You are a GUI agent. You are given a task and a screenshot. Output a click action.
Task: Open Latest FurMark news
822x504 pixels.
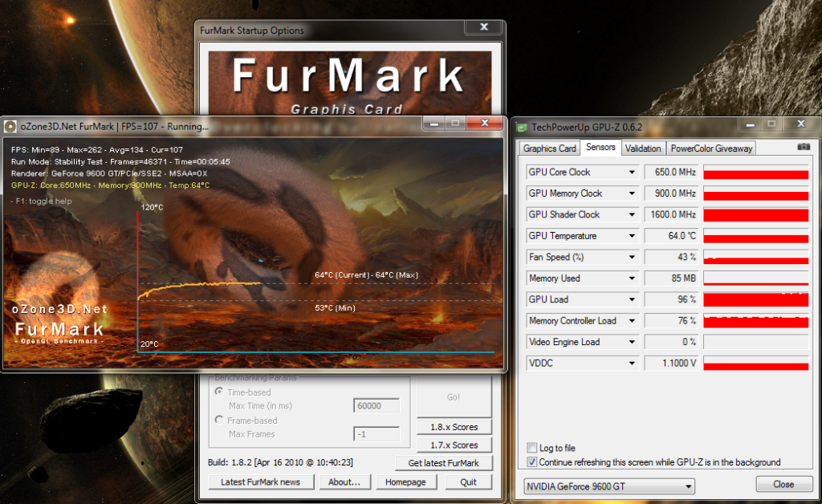[261, 482]
